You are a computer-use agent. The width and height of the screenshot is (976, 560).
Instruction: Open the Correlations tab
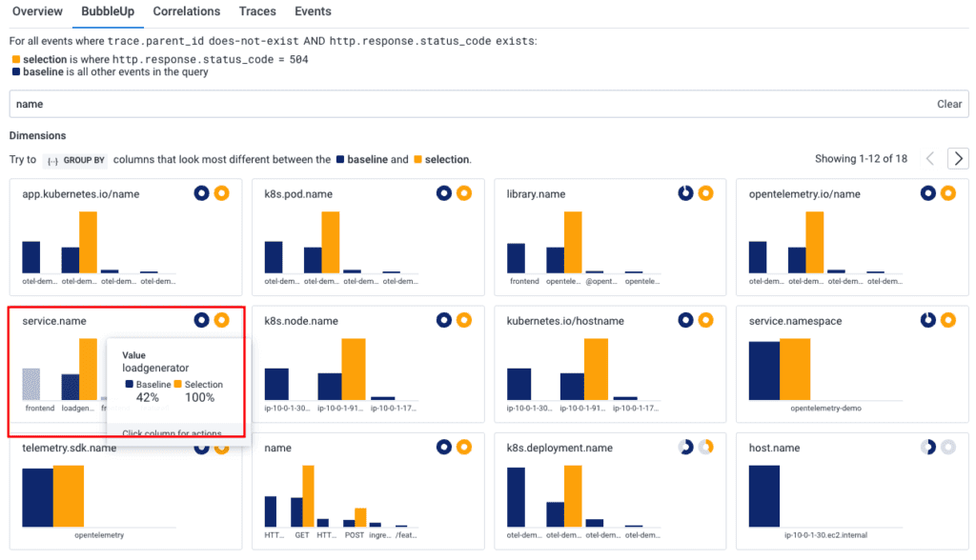[x=187, y=11]
